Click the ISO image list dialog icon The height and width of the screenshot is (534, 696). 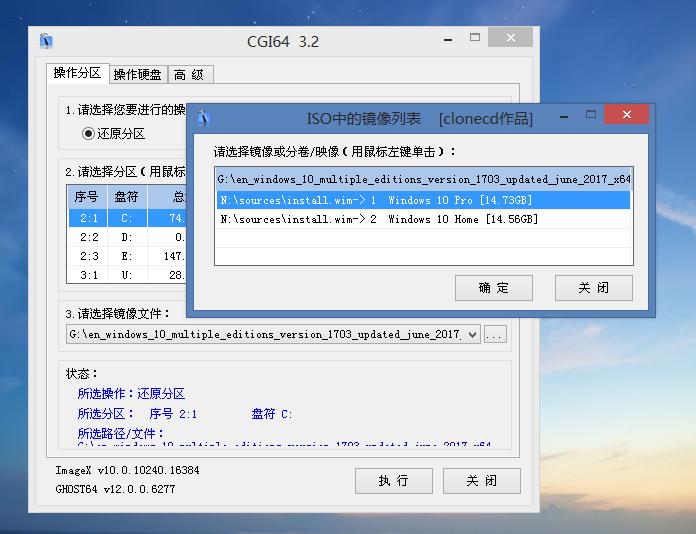[203, 118]
